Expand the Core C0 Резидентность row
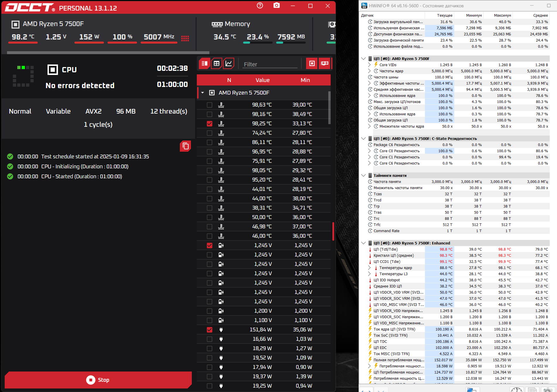Image resolution: width=557 pixels, height=392 pixels. [369, 151]
